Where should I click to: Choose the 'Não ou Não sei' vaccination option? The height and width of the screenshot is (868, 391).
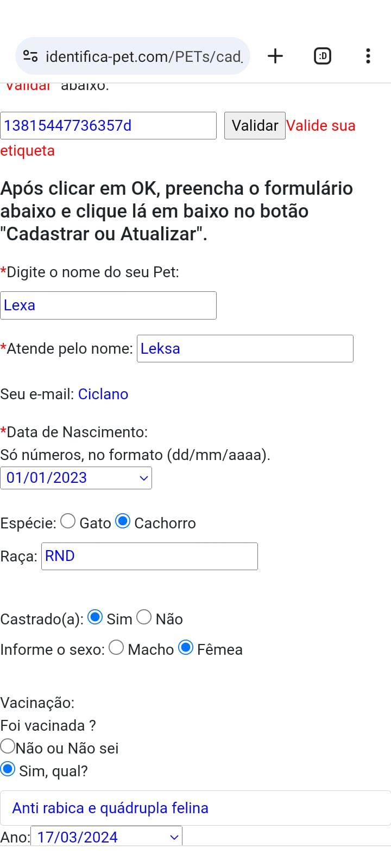(x=8, y=746)
